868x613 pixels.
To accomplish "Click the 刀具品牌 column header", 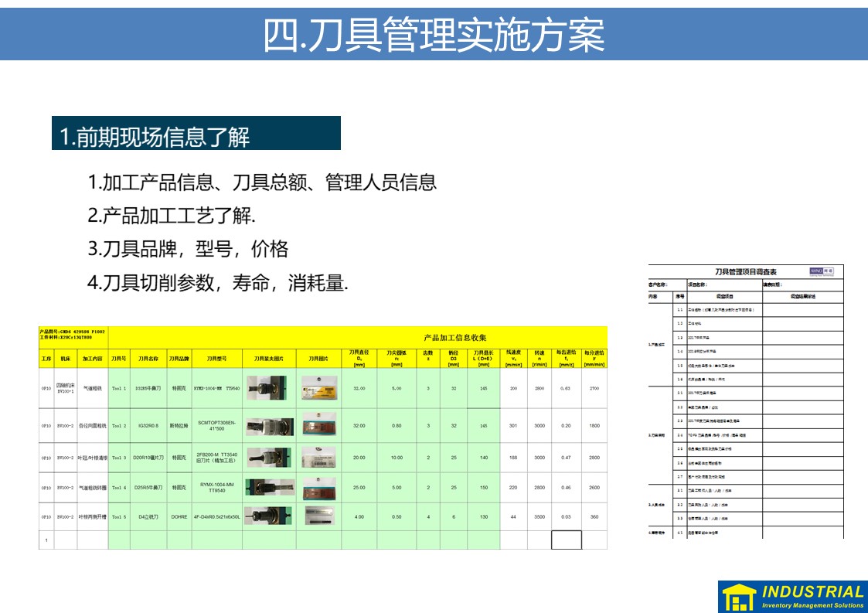I will click(x=179, y=359).
